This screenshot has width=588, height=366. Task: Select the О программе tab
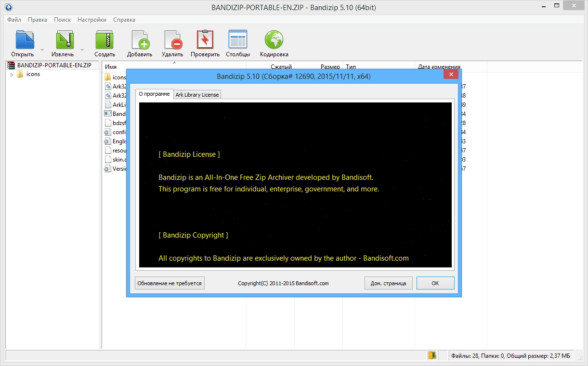154,94
